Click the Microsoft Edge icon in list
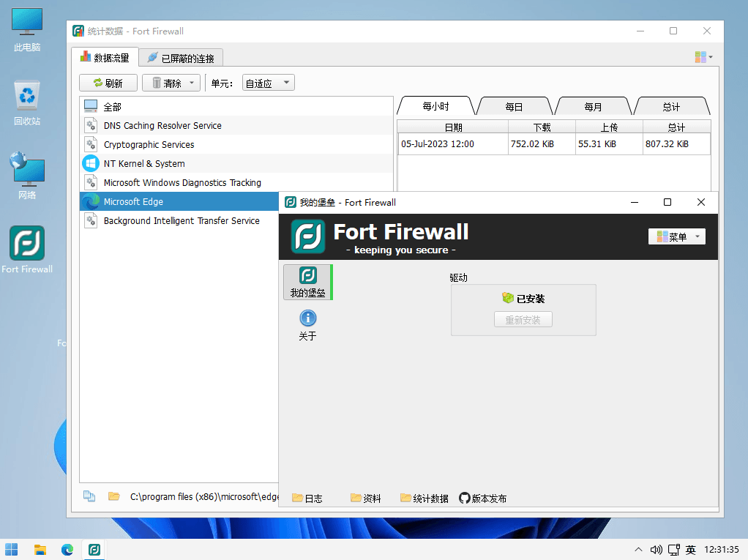The image size is (748, 560). point(91,201)
